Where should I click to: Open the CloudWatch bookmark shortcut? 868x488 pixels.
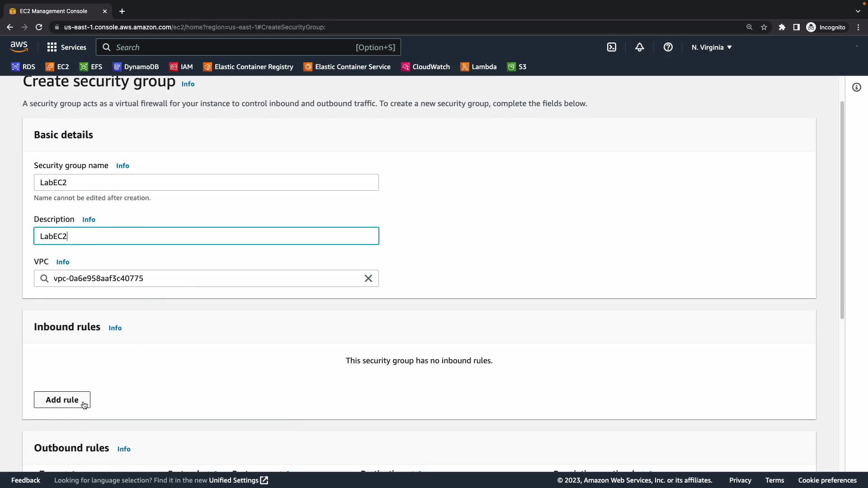pyautogui.click(x=425, y=67)
